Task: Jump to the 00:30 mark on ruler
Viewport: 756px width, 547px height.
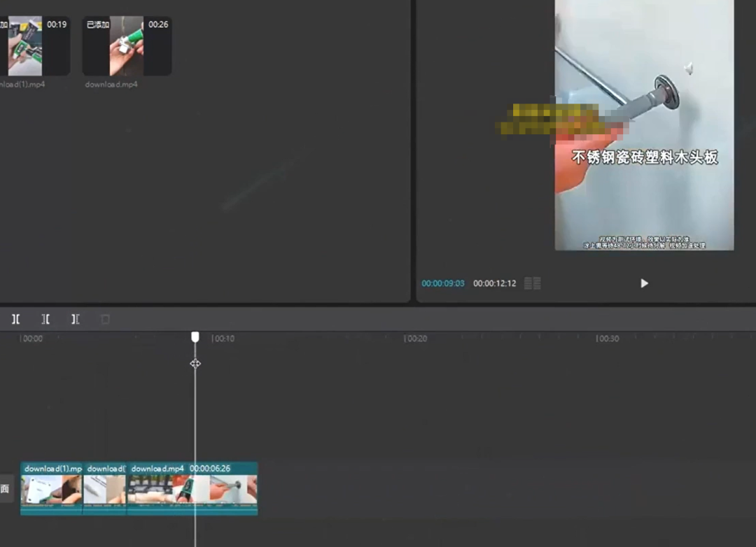Action: point(607,339)
